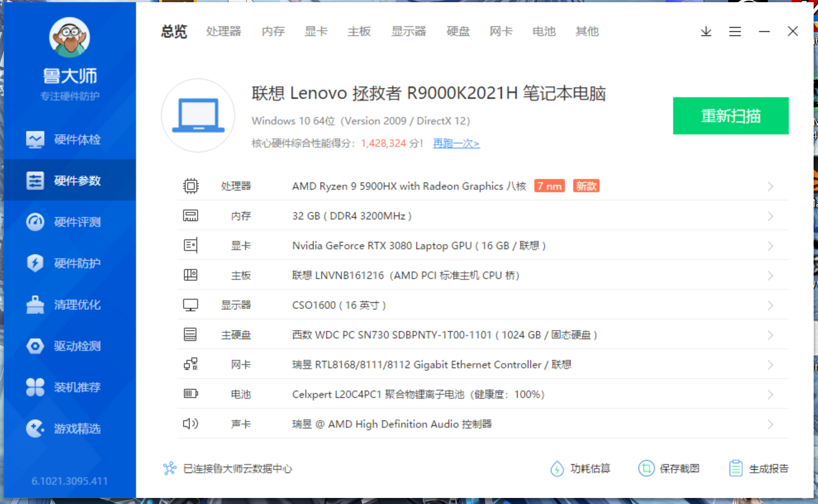The image size is (818, 504).
Task: Switch to the 显卡 tab
Action: [x=316, y=31]
